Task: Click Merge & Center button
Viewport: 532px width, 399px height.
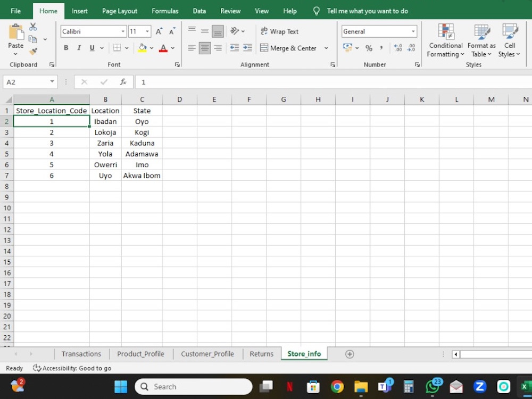Action: (288, 48)
